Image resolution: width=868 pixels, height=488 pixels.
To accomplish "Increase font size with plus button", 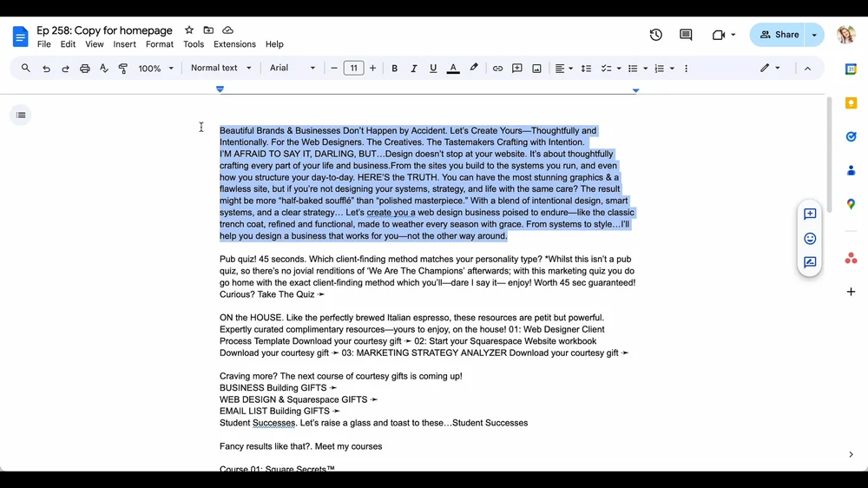I will (x=372, y=68).
